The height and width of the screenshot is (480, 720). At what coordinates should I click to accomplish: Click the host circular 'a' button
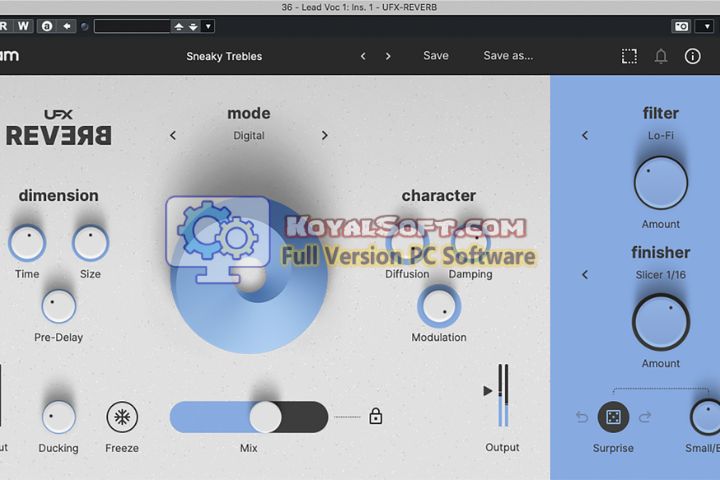pyautogui.click(x=47, y=26)
